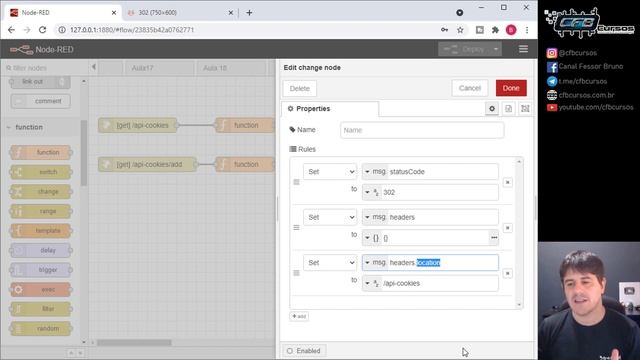This screenshot has width=640, height=360.
Task: Change msg type selector for headers
Action: [375, 217]
